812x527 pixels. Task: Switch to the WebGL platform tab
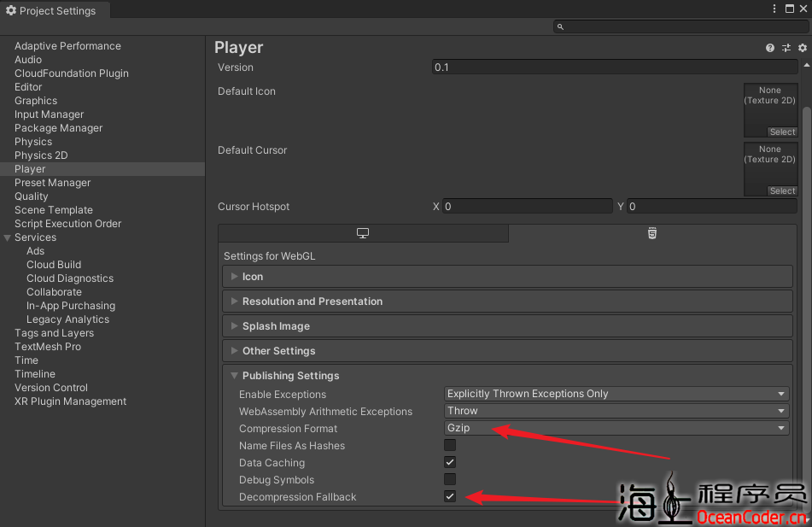coord(651,232)
